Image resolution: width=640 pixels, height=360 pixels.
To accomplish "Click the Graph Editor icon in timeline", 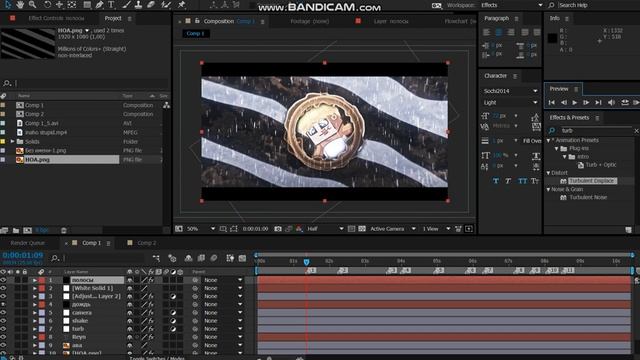I will [242, 258].
